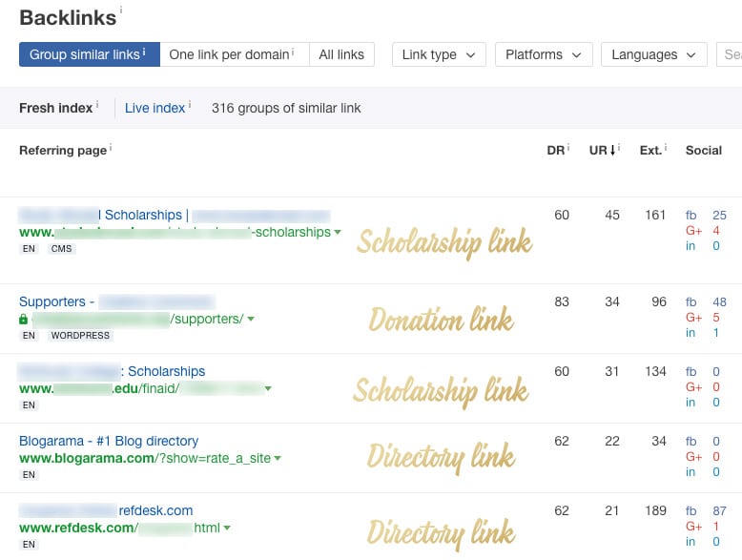Switch to the Live index tab
Screen dimensions: 742x560
pos(155,108)
